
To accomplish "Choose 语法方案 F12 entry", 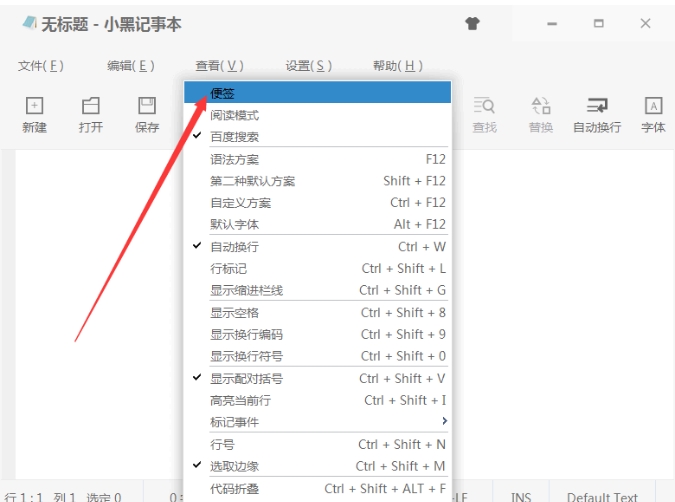I will (x=318, y=159).
